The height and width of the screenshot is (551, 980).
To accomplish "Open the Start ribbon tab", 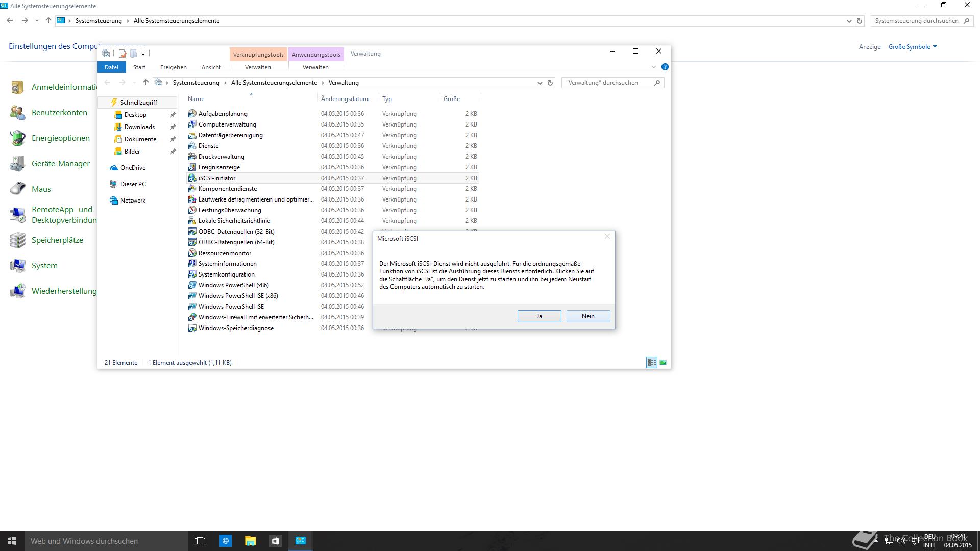I will pyautogui.click(x=139, y=67).
